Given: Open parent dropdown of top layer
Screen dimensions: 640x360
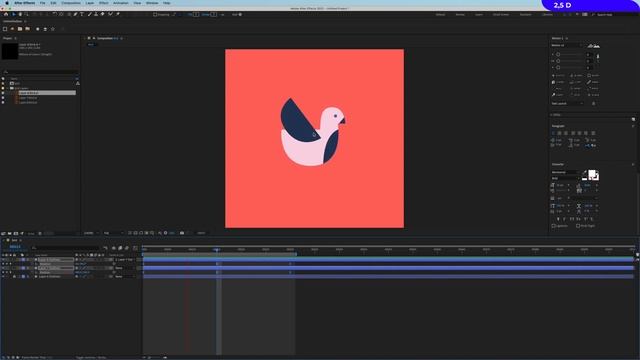Looking at the screenshot, I should point(125,260).
